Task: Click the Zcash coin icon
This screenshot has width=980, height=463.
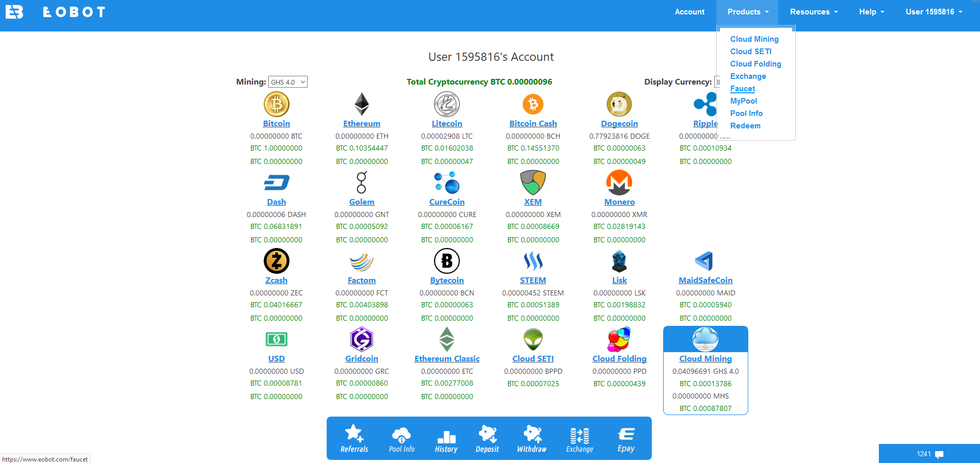Action: point(277,261)
